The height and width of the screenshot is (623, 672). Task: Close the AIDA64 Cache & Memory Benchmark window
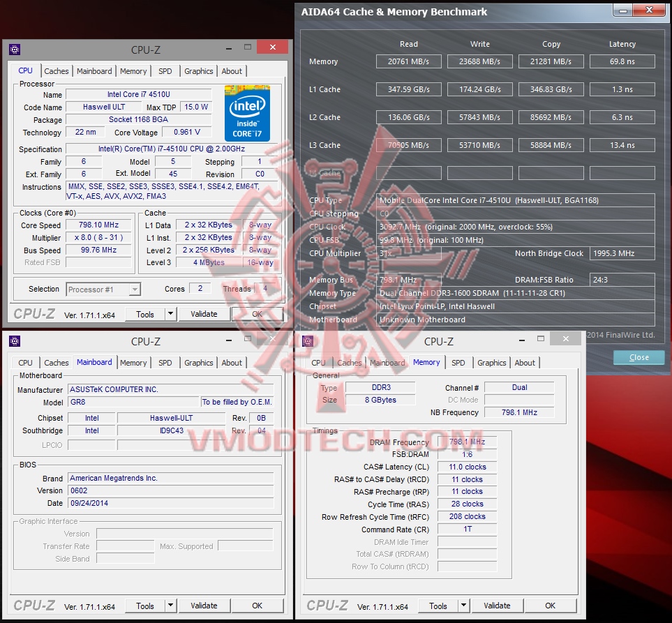point(650,10)
